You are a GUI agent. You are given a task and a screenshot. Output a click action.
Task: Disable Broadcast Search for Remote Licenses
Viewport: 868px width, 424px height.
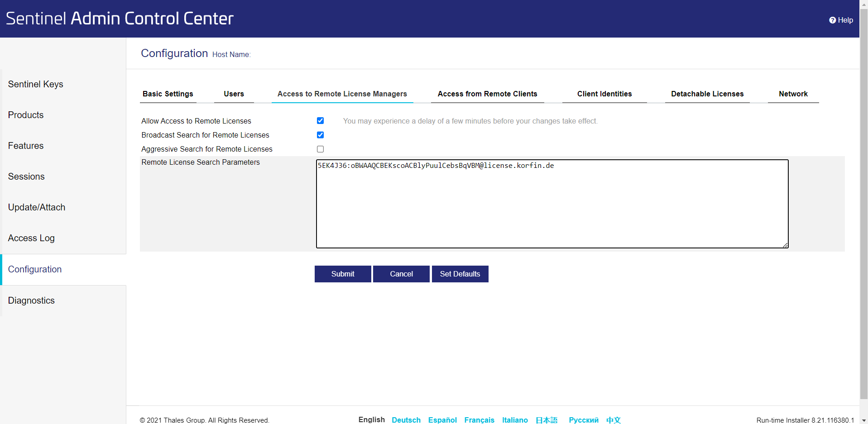tap(320, 135)
